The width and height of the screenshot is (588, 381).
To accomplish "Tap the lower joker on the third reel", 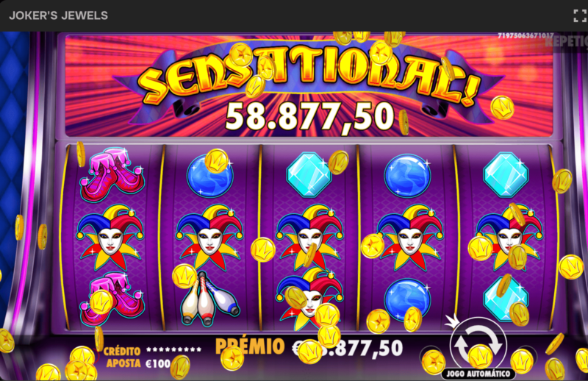I will click(x=309, y=299).
